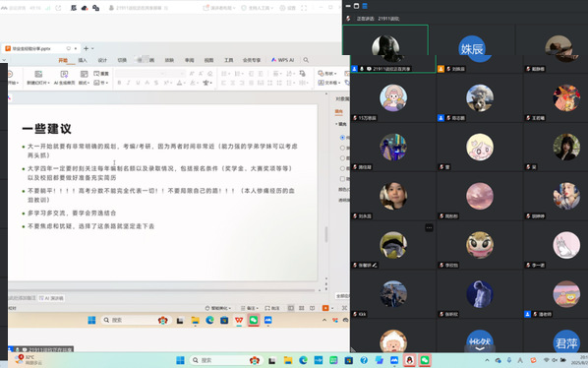The width and height of the screenshot is (588, 368).
Task: Underline text with the U icon
Action: pyautogui.click(x=138, y=83)
